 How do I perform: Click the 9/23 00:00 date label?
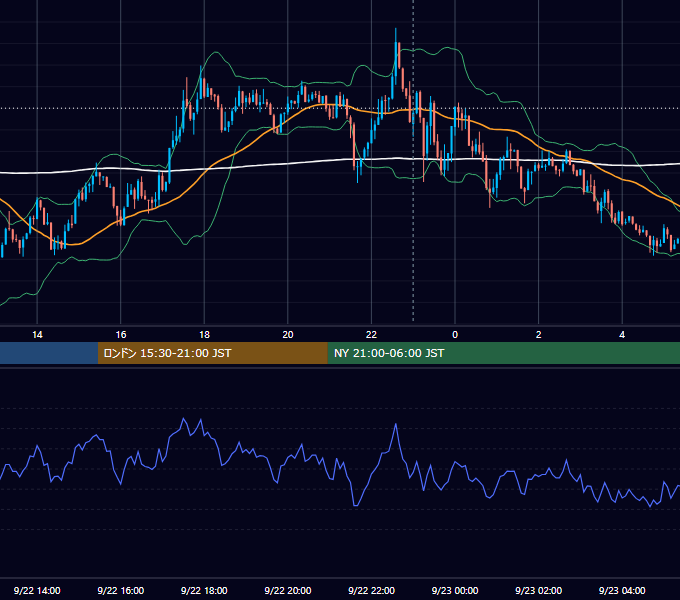tap(455, 590)
